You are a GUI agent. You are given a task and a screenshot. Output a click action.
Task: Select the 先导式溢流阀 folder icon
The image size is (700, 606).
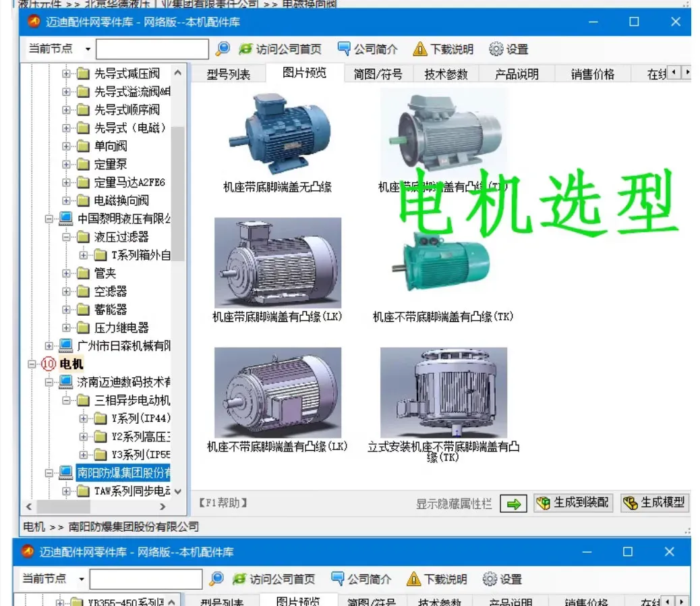pos(83,92)
